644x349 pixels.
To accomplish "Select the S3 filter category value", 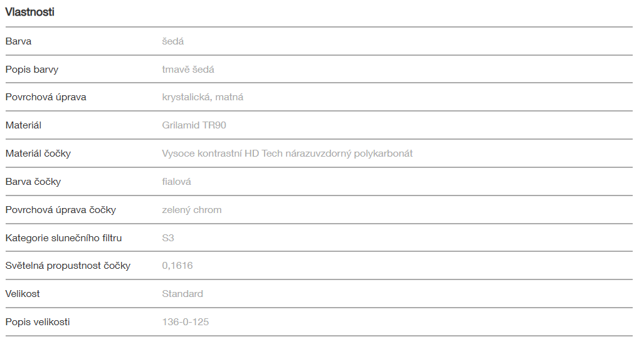I will (168, 237).
